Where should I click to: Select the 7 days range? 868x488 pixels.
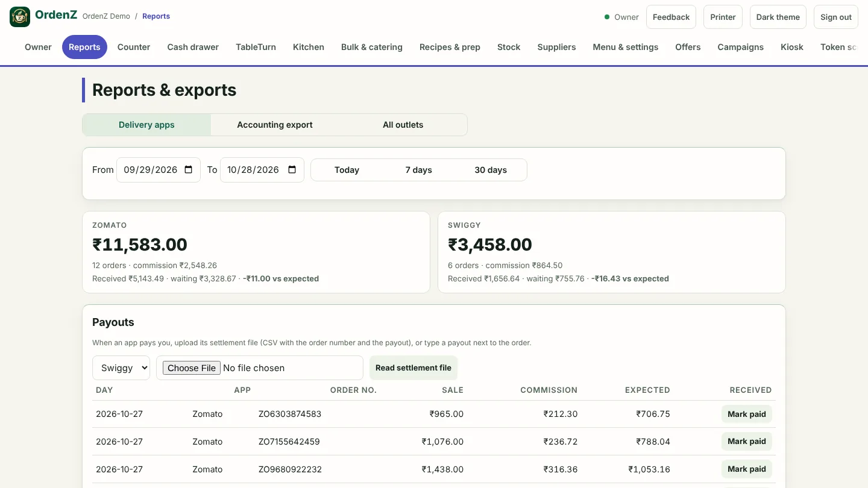418,170
